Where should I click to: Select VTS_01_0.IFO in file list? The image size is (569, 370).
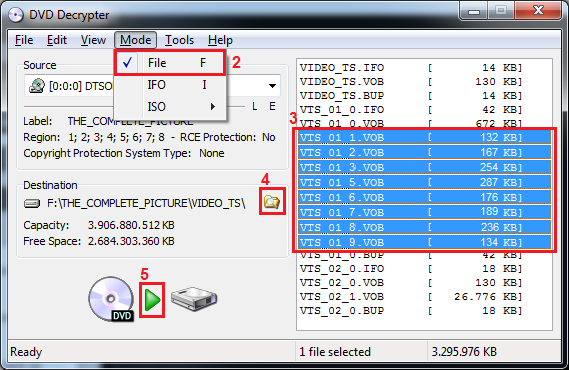click(x=411, y=110)
